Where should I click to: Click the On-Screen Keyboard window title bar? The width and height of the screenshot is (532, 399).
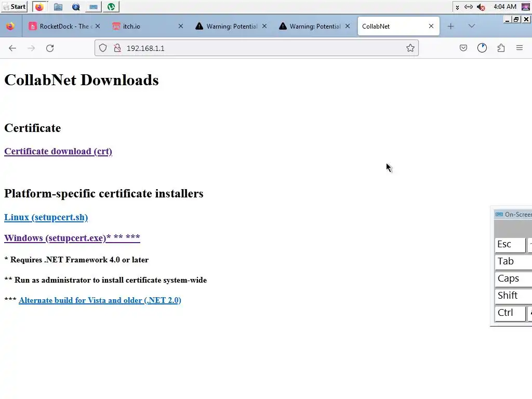coord(513,215)
